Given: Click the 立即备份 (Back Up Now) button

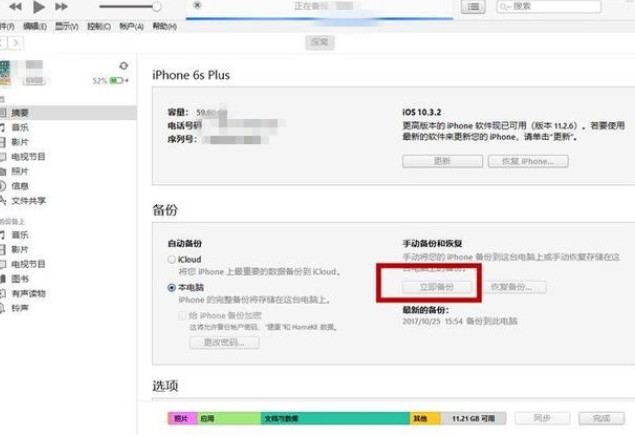Looking at the screenshot, I should click(428, 287).
